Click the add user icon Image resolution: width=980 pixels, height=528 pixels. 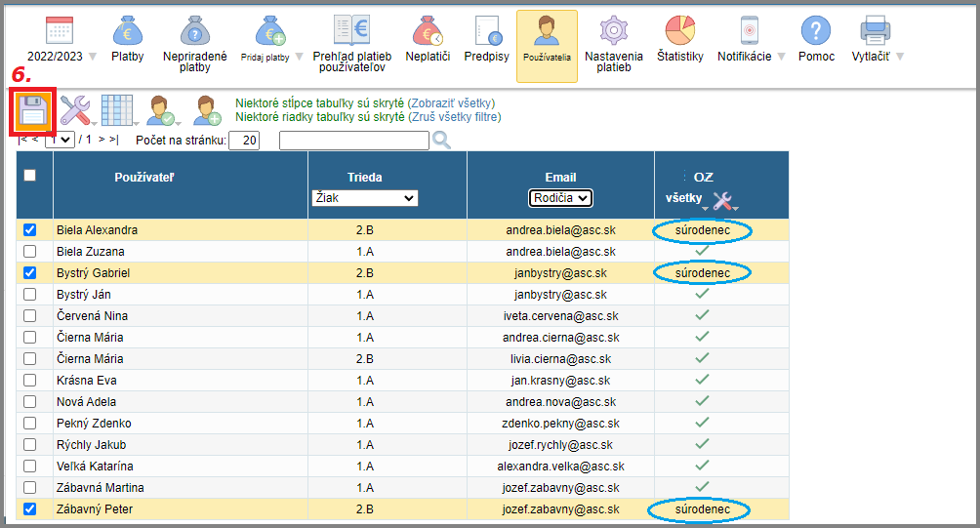tap(207, 110)
